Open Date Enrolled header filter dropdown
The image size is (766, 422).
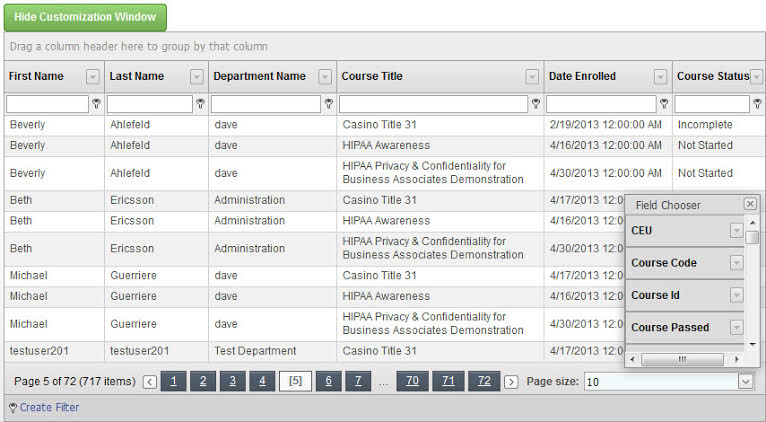(x=660, y=77)
